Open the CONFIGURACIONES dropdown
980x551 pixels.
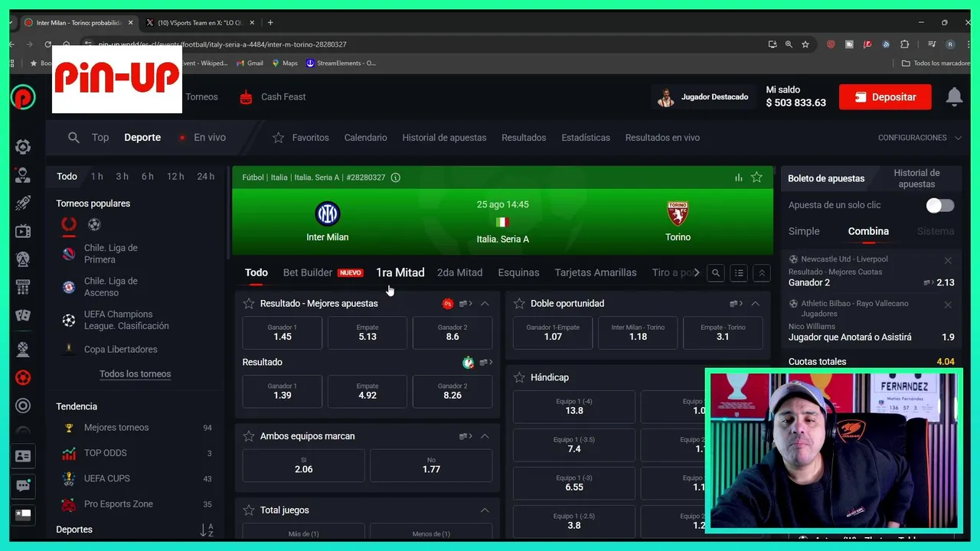click(920, 138)
